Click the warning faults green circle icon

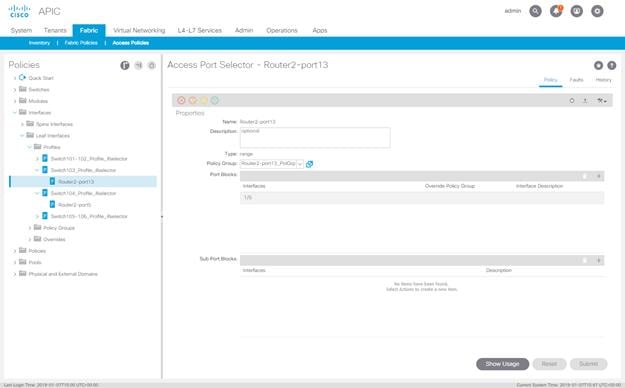[215, 100]
